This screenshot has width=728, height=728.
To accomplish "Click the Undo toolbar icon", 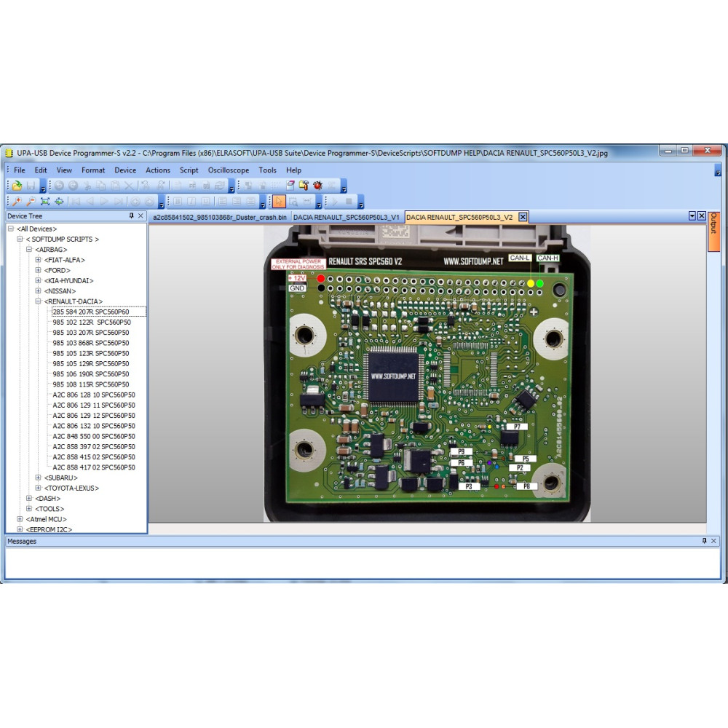I will click(59, 186).
